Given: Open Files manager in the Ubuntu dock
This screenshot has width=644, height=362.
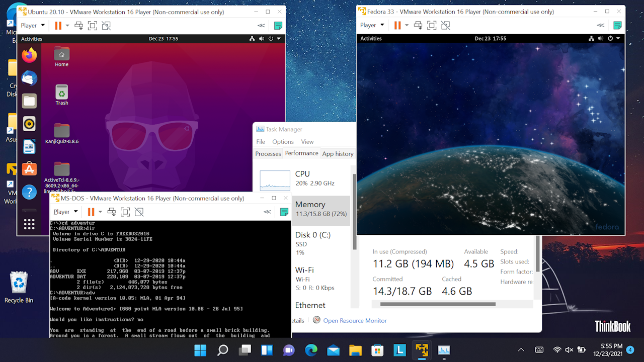Looking at the screenshot, I should click(x=29, y=101).
